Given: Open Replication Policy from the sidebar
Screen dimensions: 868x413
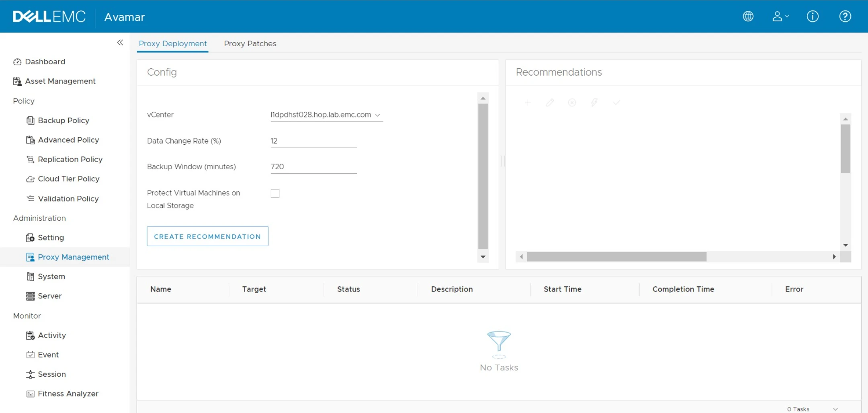Looking at the screenshot, I should pos(64,159).
